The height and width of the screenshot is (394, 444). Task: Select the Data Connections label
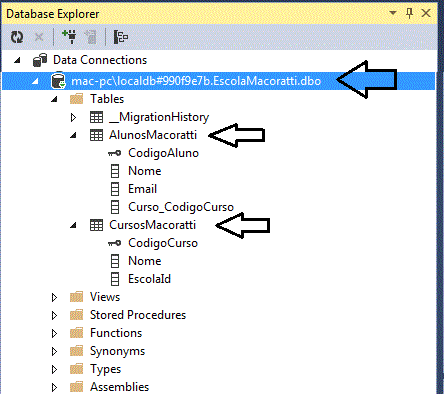(100, 60)
